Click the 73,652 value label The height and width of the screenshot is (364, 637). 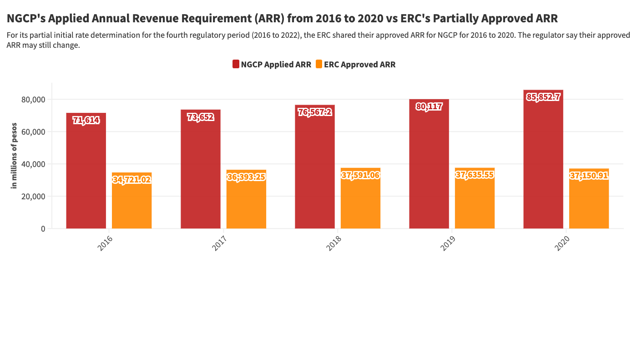pos(201,117)
